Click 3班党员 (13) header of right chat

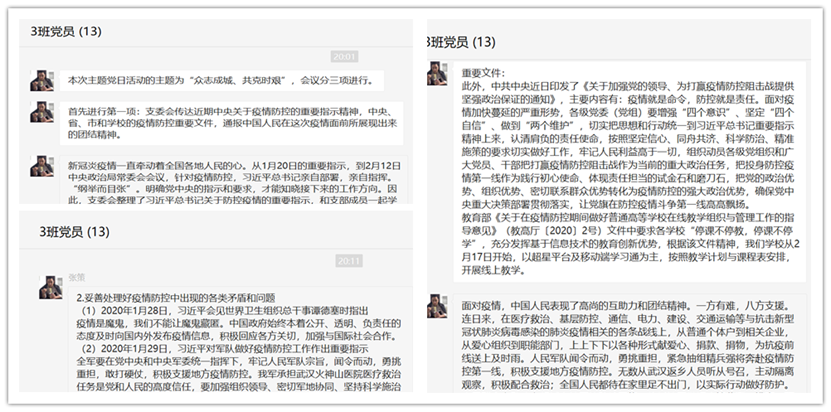[x=460, y=42]
